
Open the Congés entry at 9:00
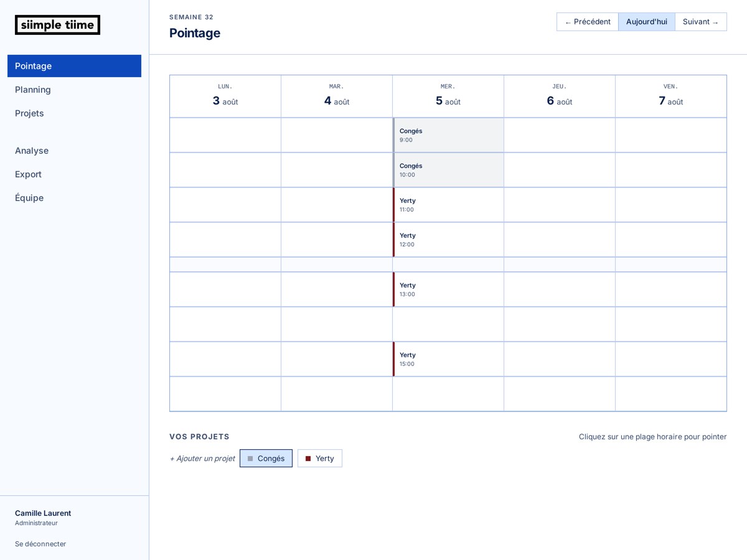448,135
